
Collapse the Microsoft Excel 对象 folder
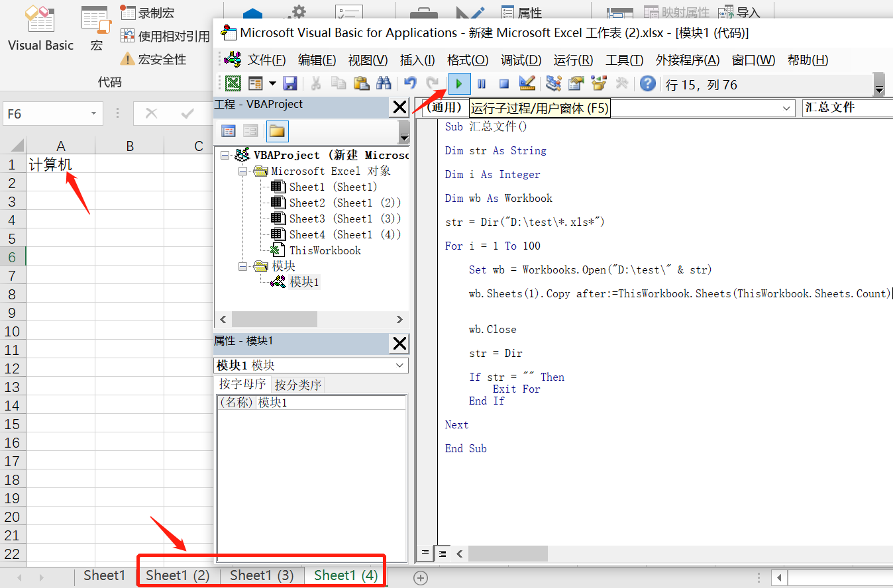click(242, 170)
